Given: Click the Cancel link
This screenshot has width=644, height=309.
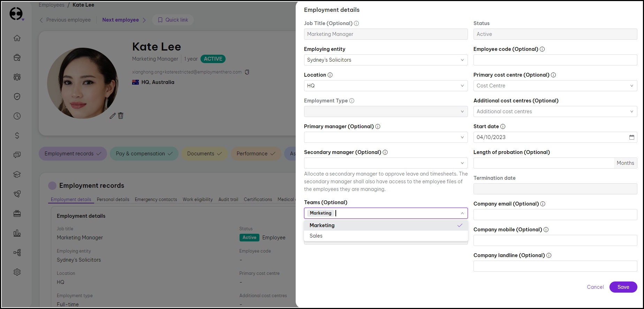Looking at the screenshot, I should [595, 287].
